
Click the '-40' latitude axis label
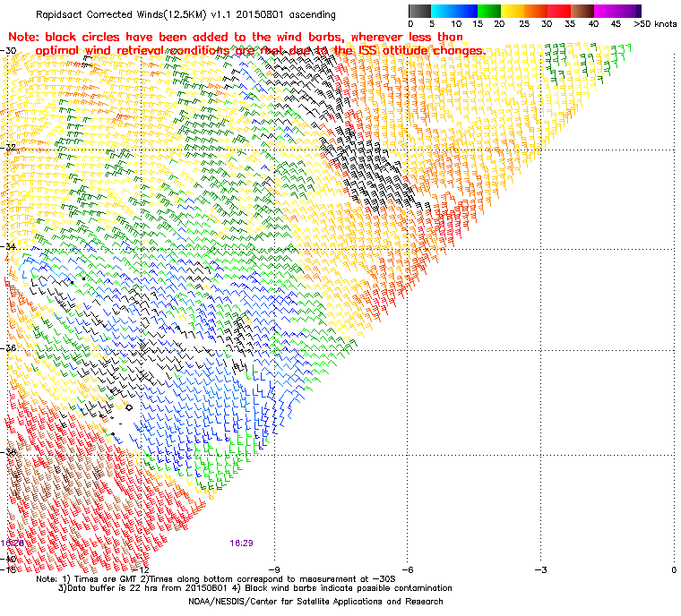click(8, 559)
